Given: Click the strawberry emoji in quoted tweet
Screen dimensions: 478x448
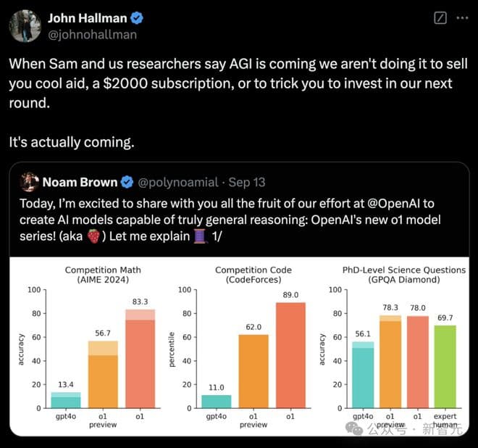Looking at the screenshot, I should (93, 236).
